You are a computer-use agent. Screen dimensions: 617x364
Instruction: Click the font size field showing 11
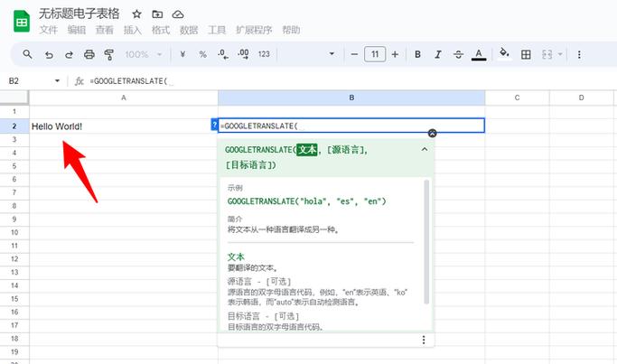[x=375, y=54]
